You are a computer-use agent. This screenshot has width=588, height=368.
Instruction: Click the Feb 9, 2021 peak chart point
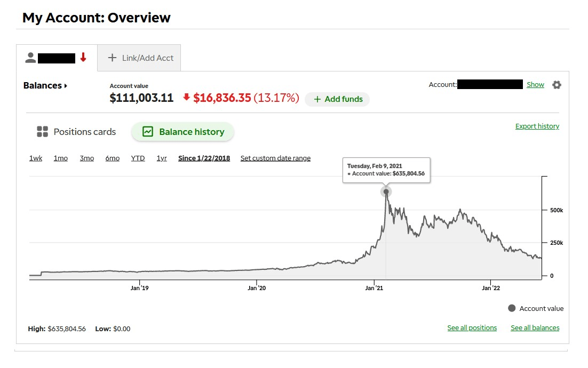point(386,191)
